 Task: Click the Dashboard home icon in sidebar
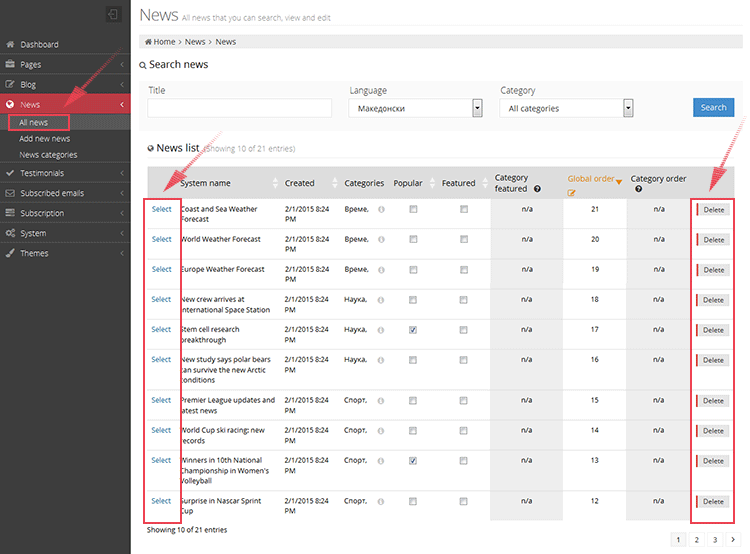tap(10, 45)
